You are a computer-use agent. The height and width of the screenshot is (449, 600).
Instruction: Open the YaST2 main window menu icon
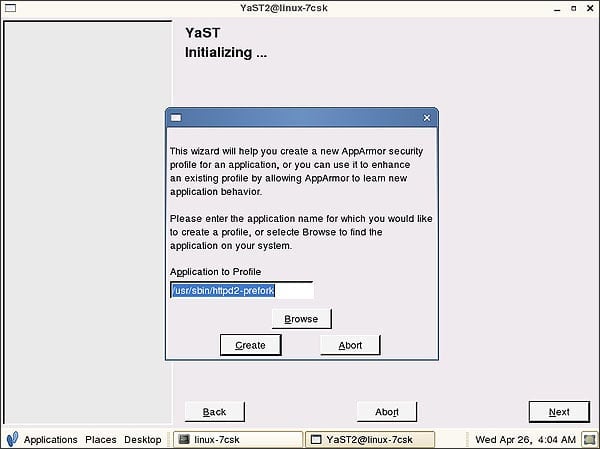point(10,8)
